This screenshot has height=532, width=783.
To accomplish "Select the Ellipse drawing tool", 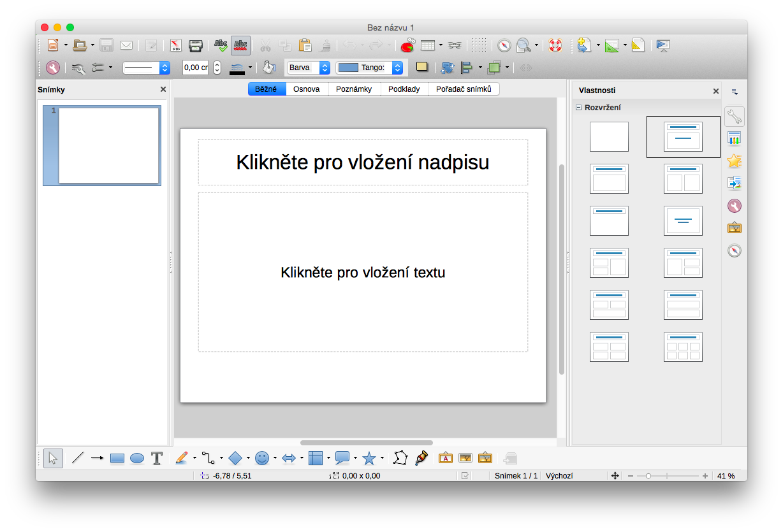I will pyautogui.click(x=137, y=458).
